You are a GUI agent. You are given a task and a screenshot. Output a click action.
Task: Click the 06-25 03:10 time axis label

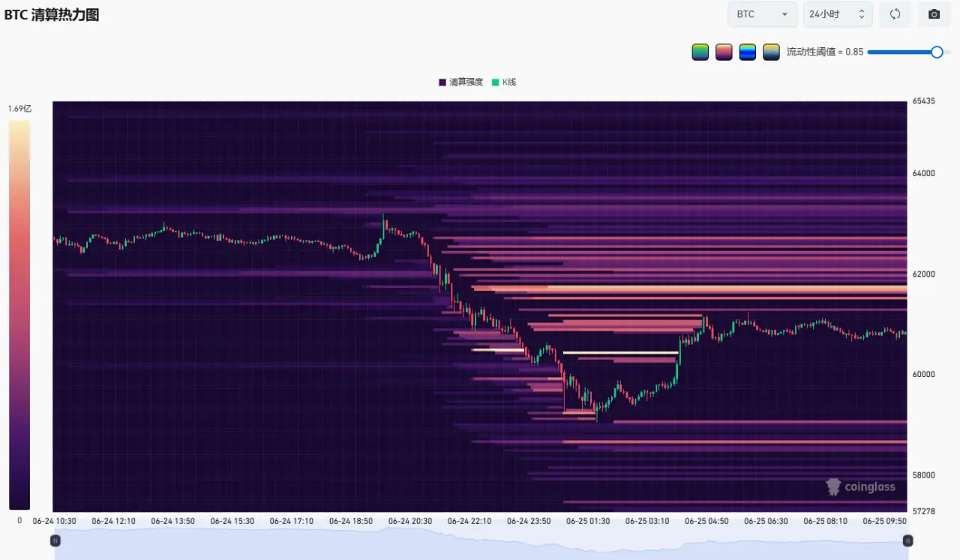[x=647, y=521]
